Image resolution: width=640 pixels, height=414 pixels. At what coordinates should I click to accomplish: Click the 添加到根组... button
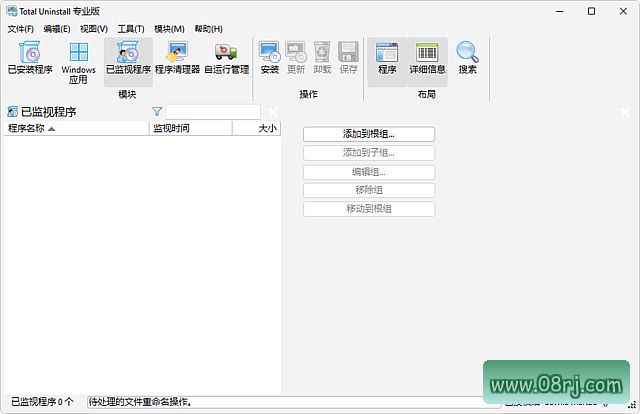(369, 134)
